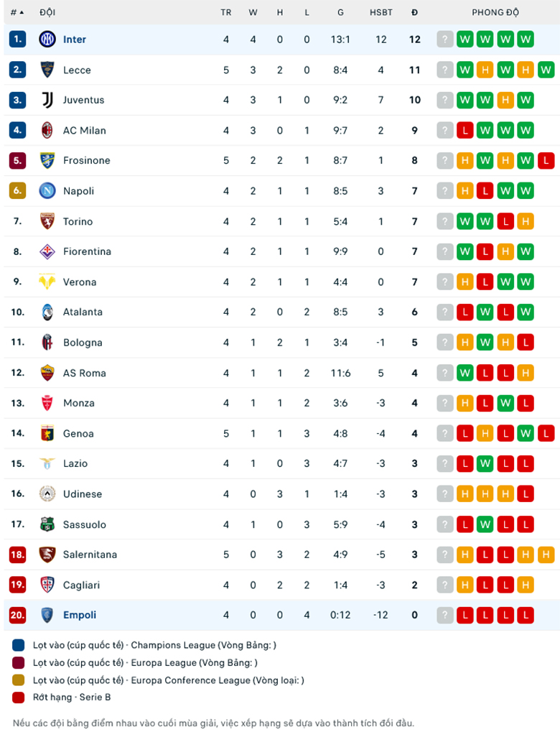Click the Cagliari team crest
560x737 pixels.
pyautogui.click(x=47, y=585)
